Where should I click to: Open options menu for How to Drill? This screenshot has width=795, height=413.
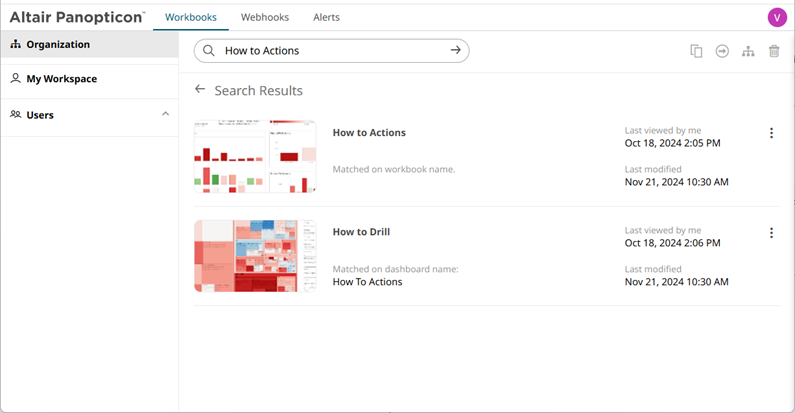click(x=771, y=233)
